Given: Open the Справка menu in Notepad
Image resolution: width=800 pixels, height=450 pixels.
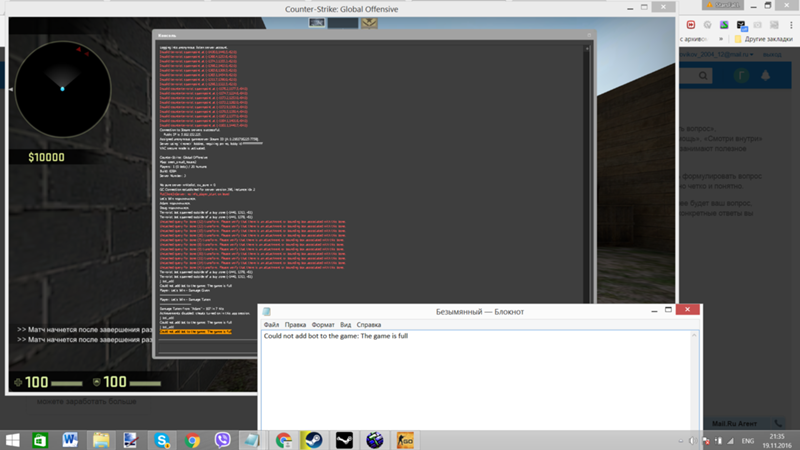Looking at the screenshot, I should [x=368, y=324].
